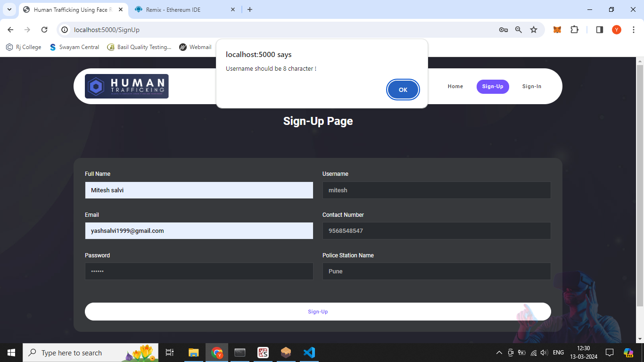Reload the page
The image size is (644, 362).
[44, 30]
